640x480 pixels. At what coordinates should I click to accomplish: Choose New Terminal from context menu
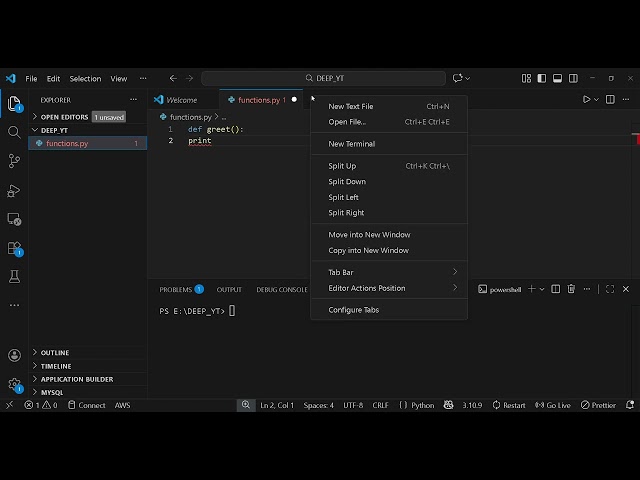[x=389, y=144]
